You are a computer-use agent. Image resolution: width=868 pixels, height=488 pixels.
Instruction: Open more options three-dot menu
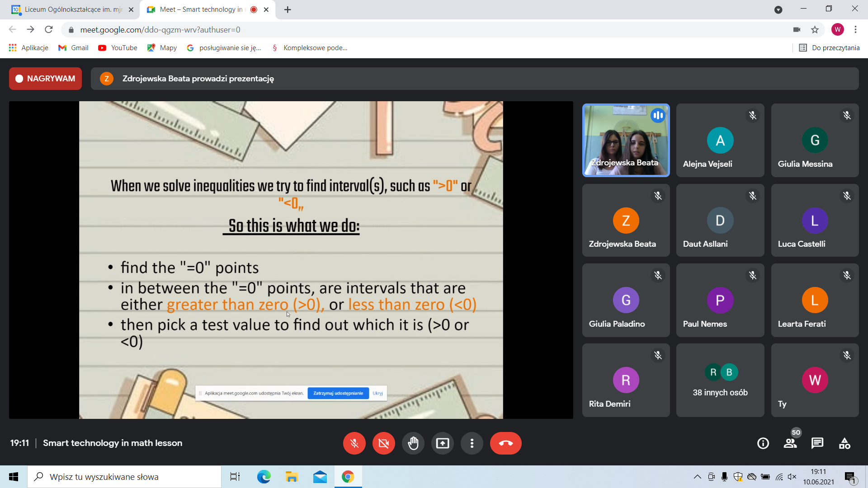(472, 443)
